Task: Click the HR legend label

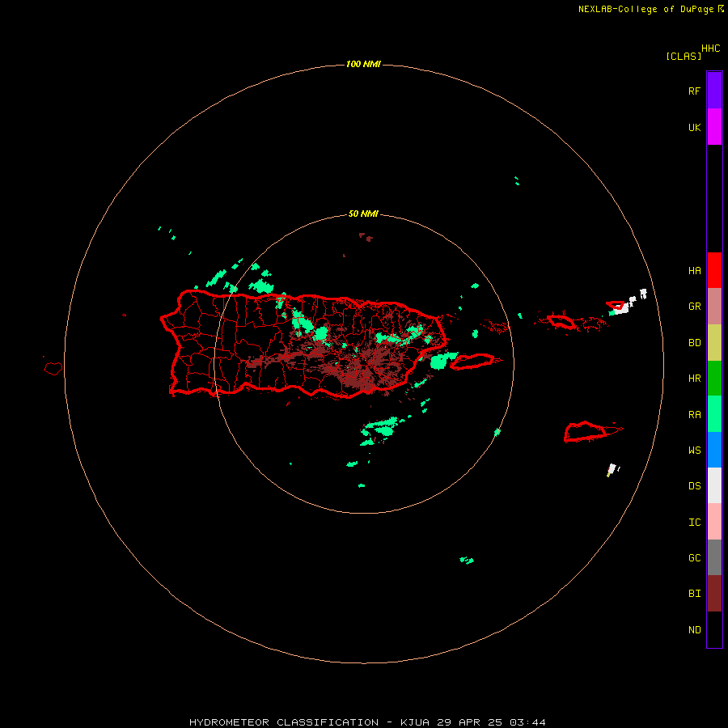Action: pyautogui.click(x=694, y=379)
